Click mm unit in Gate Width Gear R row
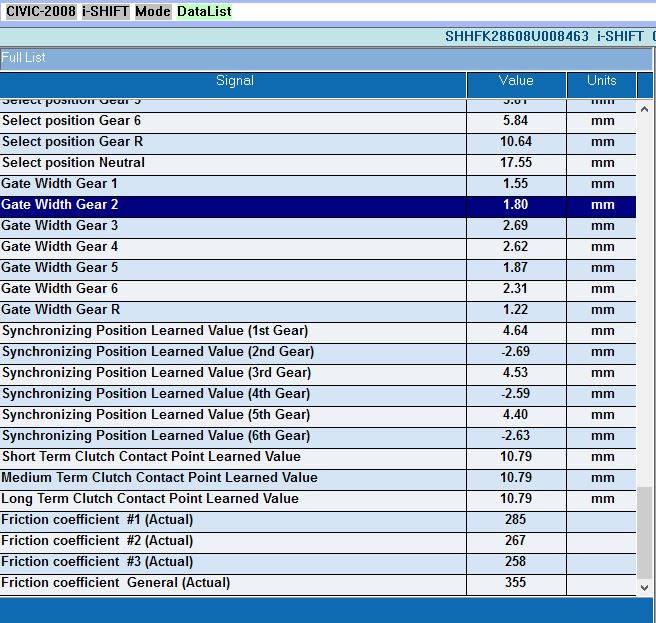The height and width of the screenshot is (623, 656). tap(602, 310)
